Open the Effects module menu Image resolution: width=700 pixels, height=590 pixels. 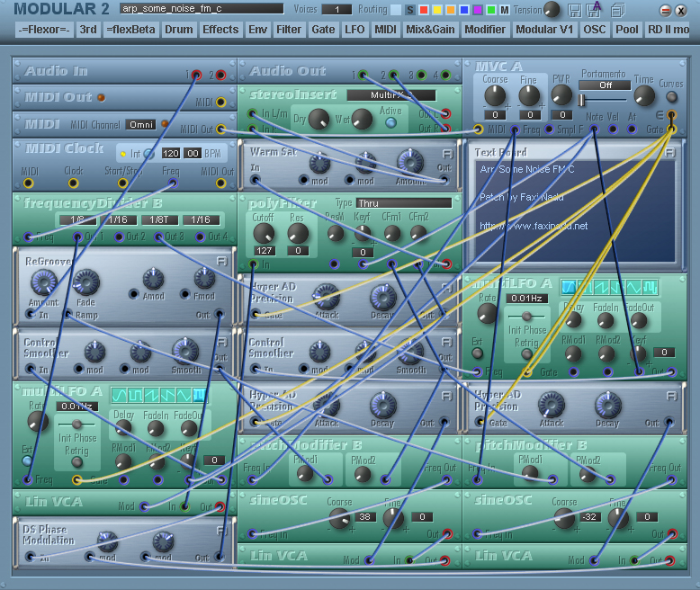point(220,30)
